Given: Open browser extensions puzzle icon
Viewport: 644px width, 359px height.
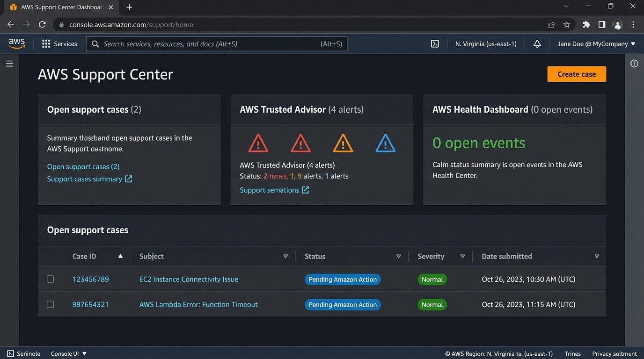Looking at the screenshot, I should [586, 24].
